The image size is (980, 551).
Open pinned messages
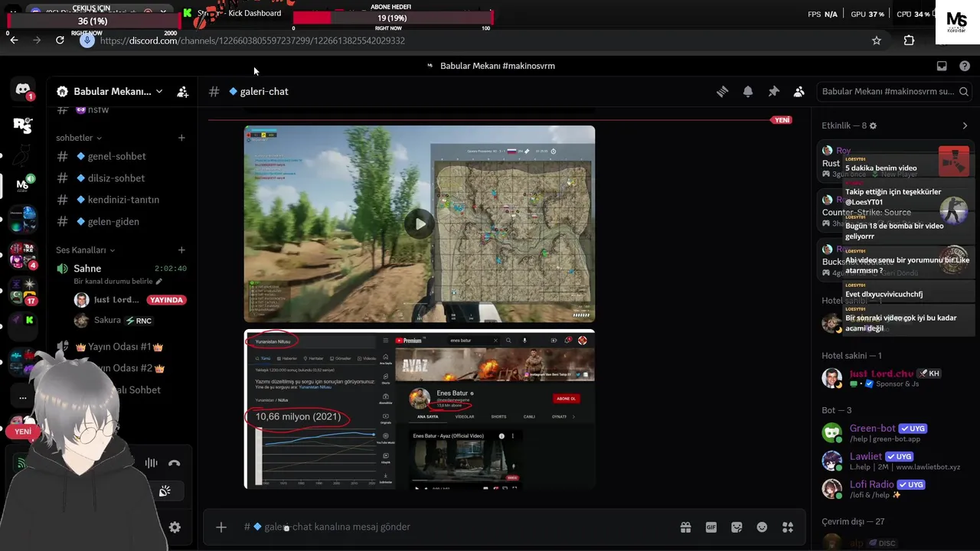773,92
